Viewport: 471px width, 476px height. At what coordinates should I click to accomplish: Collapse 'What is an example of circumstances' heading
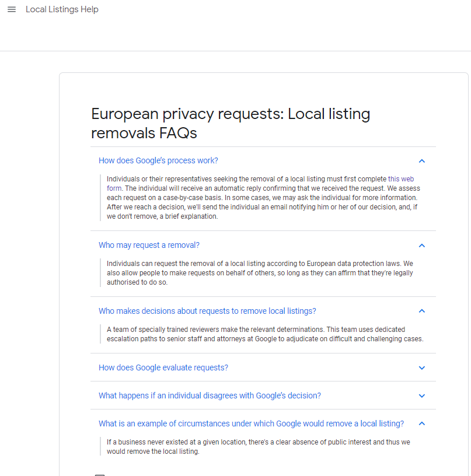click(251, 423)
